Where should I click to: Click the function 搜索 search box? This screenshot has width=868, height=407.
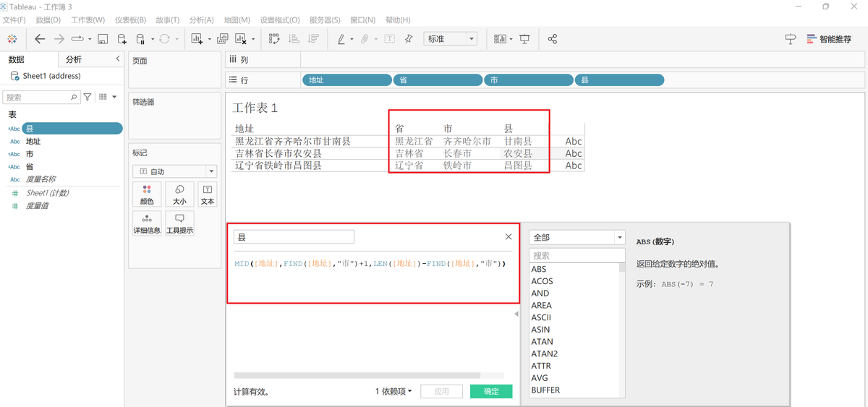[x=577, y=255]
